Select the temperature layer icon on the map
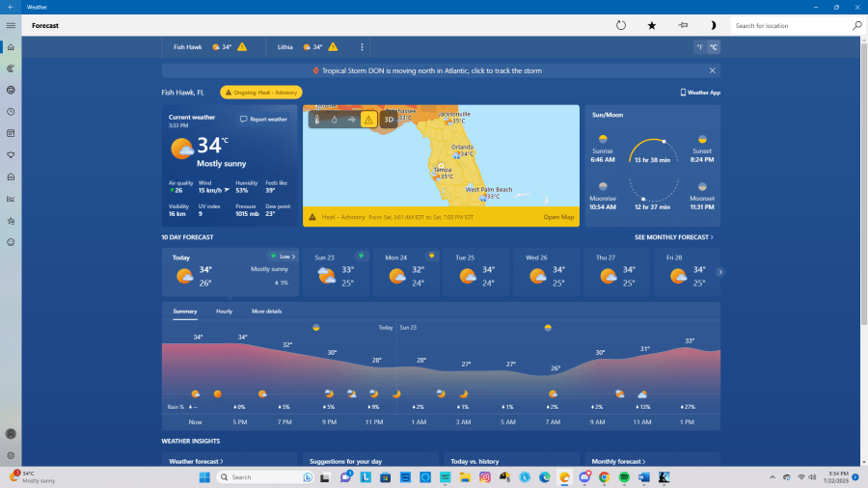Screen dimensions: 868x488 317,120
